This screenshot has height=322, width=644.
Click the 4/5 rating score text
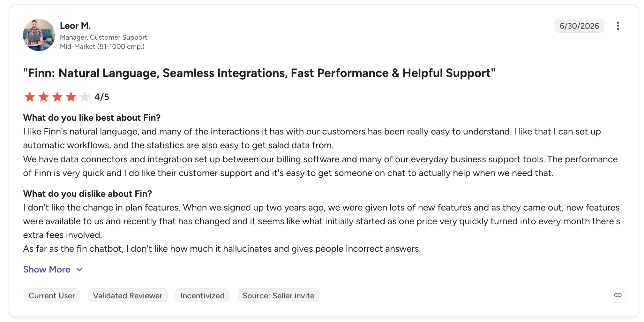click(x=101, y=97)
